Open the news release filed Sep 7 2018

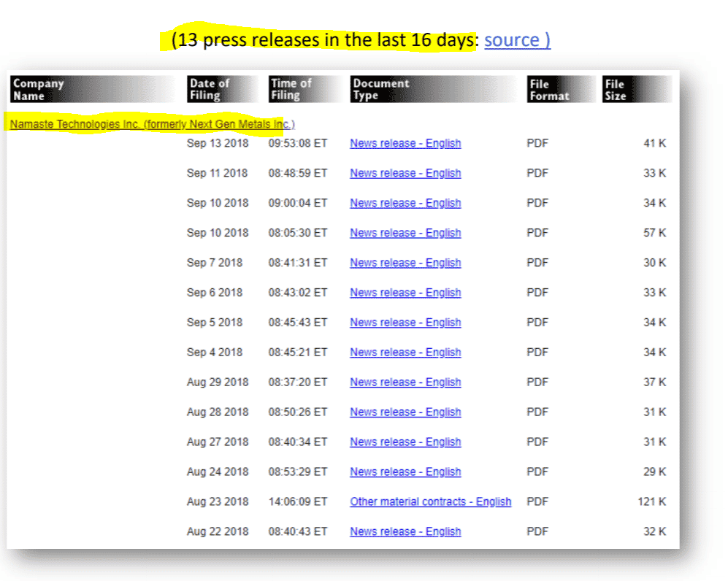tap(405, 263)
